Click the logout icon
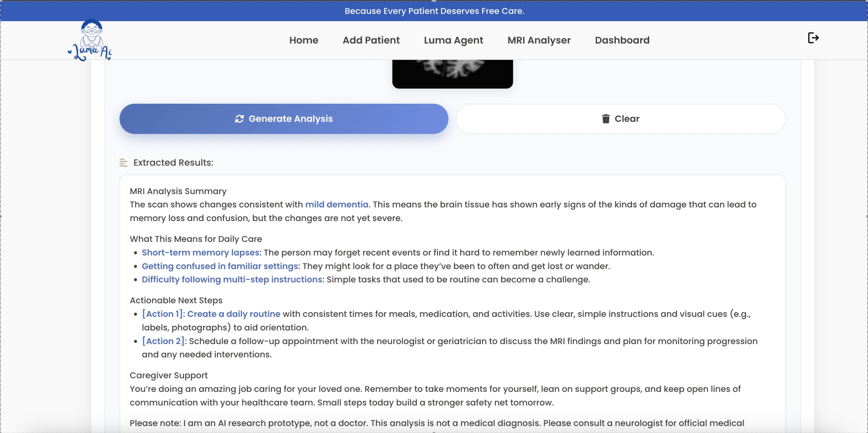Screen dimensions: 868x433 [x=813, y=38]
